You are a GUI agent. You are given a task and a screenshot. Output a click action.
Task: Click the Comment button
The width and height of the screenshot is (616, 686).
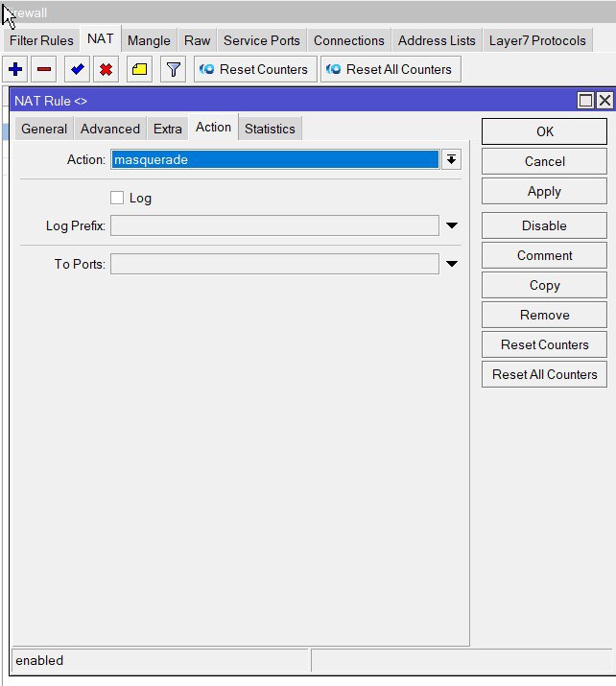[x=544, y=255]
